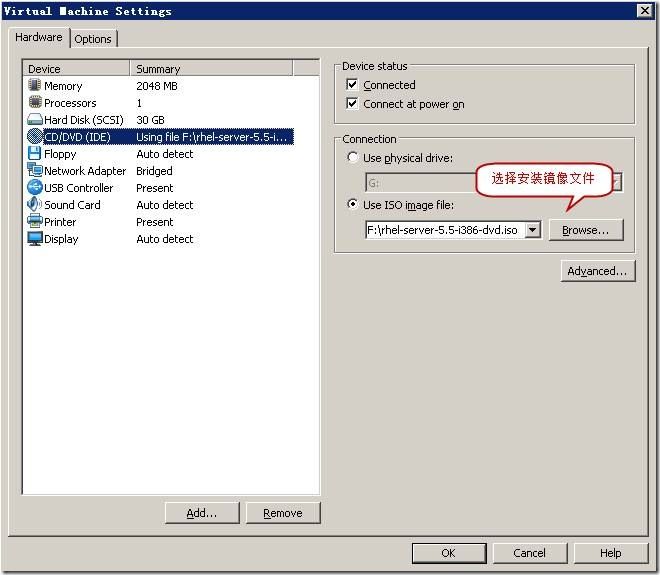Click USB Controller's Present summary
660x575 pixels.
coord(154,188)
